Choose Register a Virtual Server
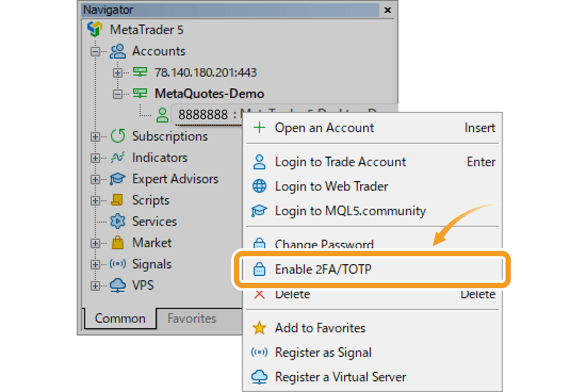This screenshot has width=586, height=392. coord(372,377)
